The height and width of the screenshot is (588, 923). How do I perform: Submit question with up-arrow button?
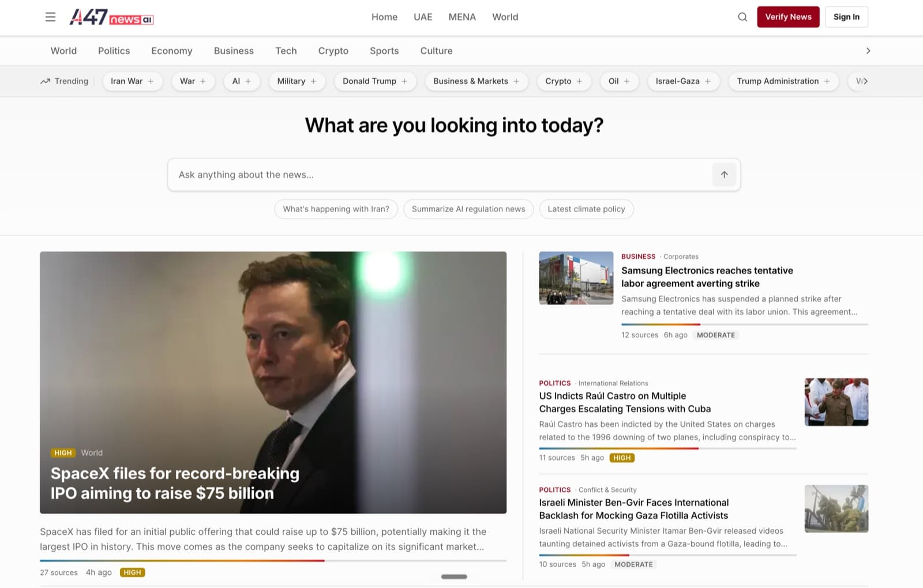pyautogui.click(x=724, y=175)
